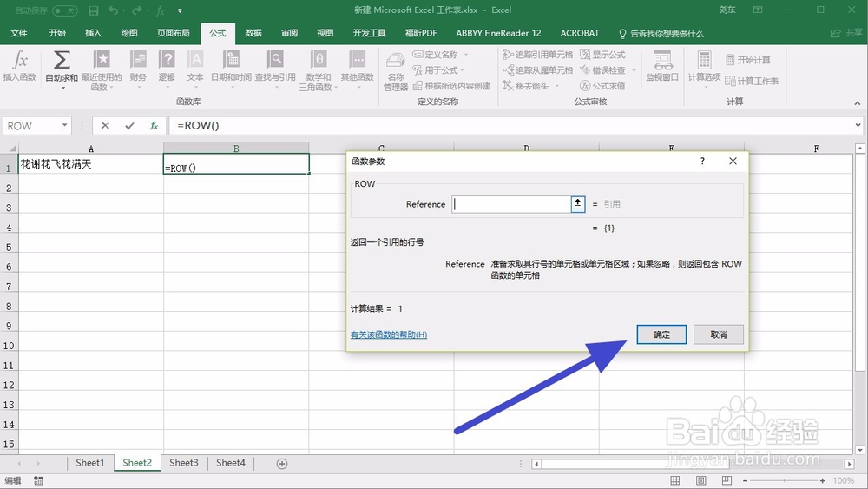
Task: Click the Save icon in the title bar
Action: 94,10
